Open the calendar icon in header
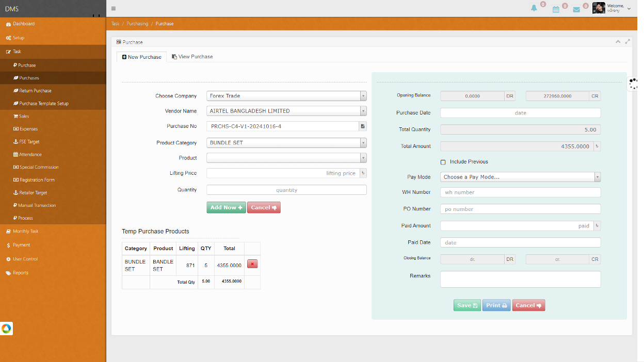This screenshot has width=644, height=362. pyautogui.click(x=556, y=9)
